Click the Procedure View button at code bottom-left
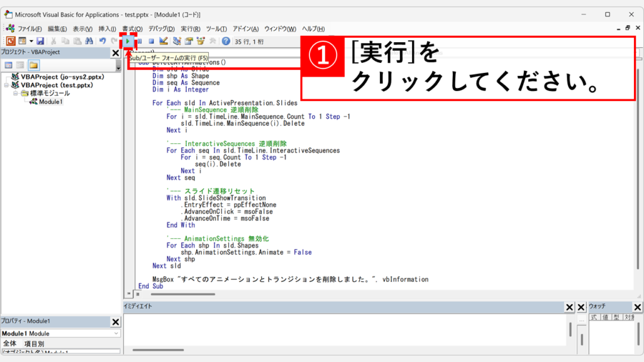 128,294
